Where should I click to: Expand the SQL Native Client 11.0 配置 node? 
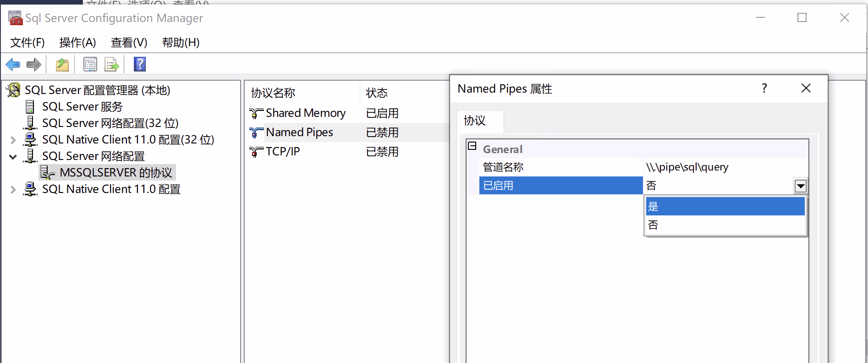[13, 189]
